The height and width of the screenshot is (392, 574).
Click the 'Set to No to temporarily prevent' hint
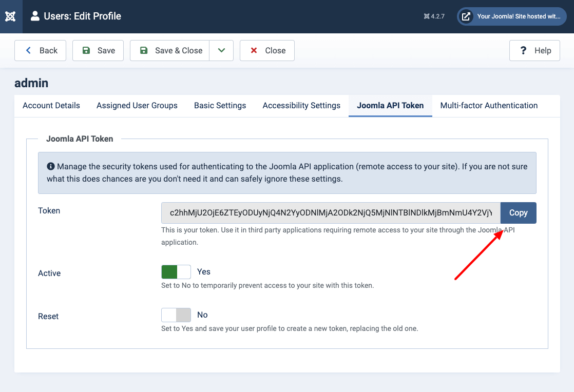pos(267,285)
